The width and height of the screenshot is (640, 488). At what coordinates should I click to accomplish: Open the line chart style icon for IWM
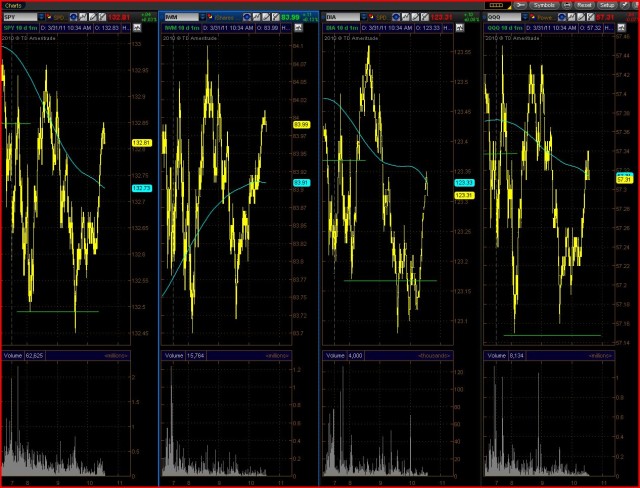tap(256, 17)
